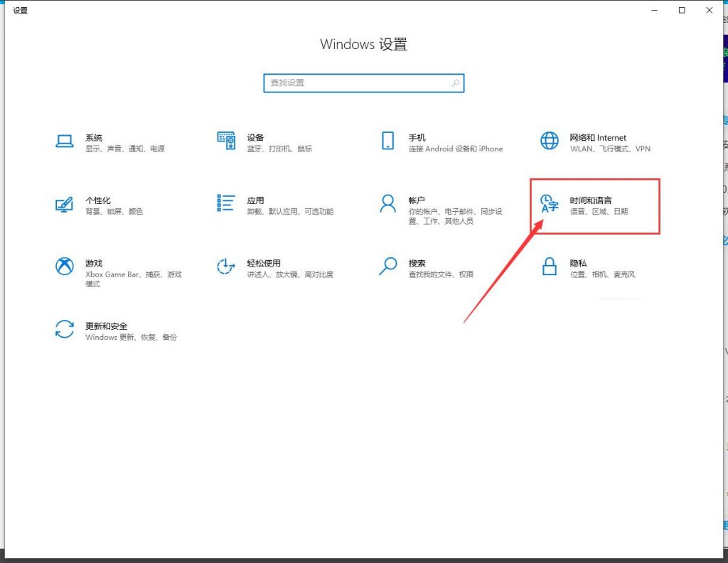Select the 搜索 heading text
728x563 pixels.
[417, 263]
